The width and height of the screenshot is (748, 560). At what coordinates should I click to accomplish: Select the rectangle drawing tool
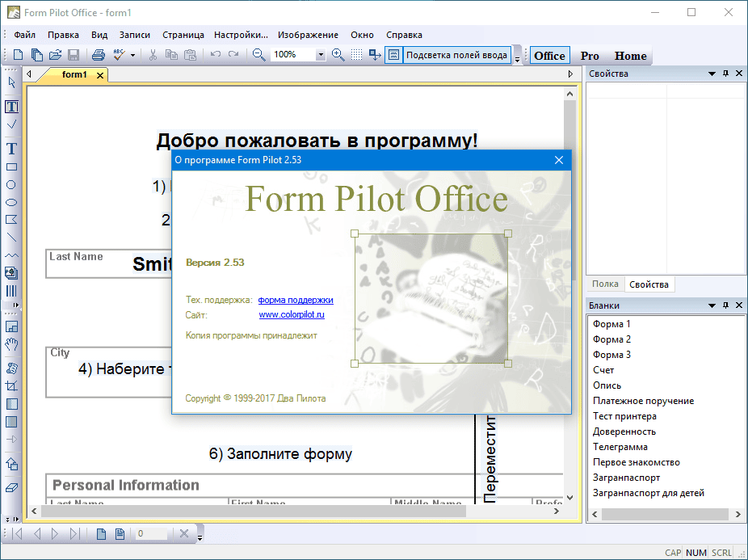pos(11,167)
